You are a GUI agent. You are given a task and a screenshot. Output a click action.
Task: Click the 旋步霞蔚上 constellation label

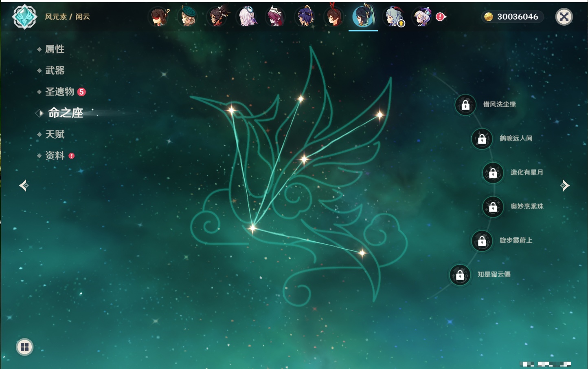coord(516,240)
